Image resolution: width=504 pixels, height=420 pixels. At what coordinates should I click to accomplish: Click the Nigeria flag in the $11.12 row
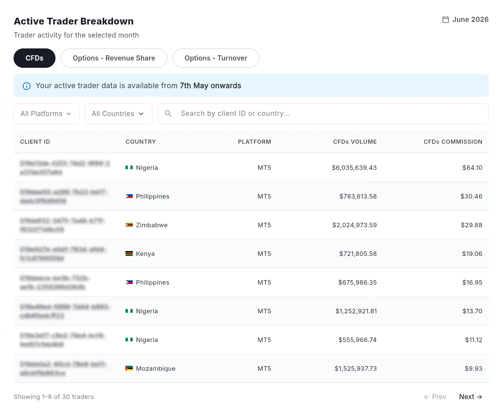tap(129, 340)
